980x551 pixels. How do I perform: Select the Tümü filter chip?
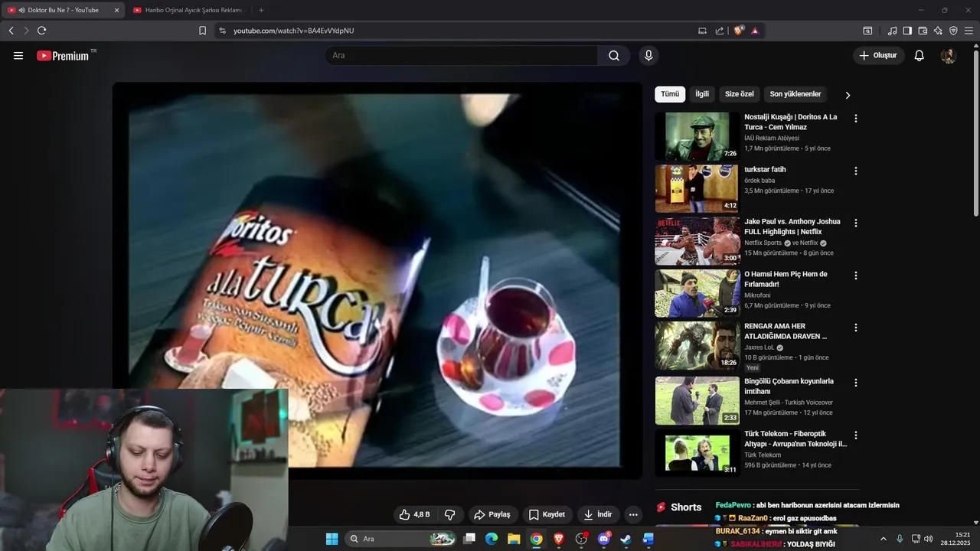click(x=670, y=94)
